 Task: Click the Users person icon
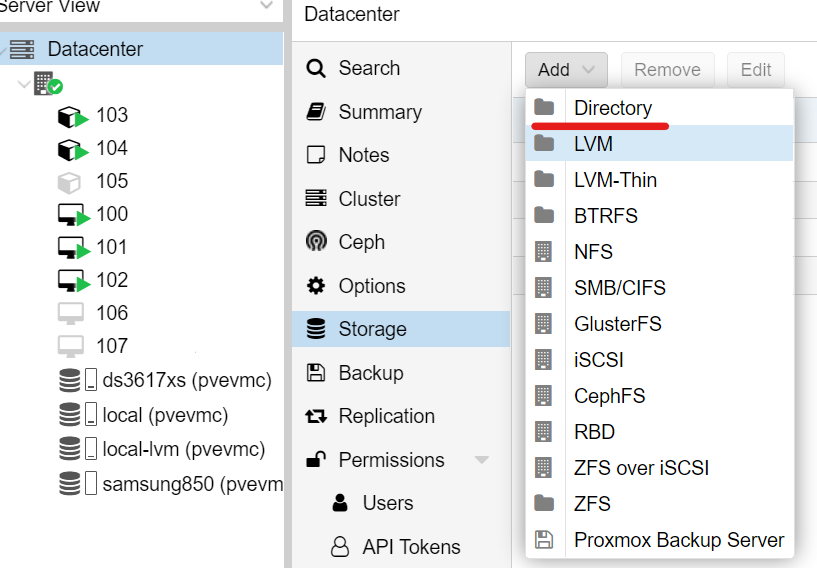[x=340, y=503]
